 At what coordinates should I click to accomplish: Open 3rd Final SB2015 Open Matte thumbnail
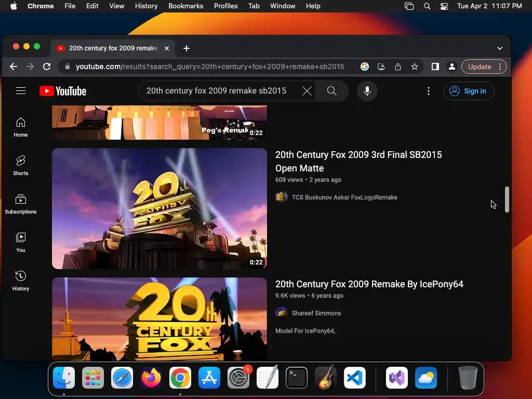pos(159,208)
